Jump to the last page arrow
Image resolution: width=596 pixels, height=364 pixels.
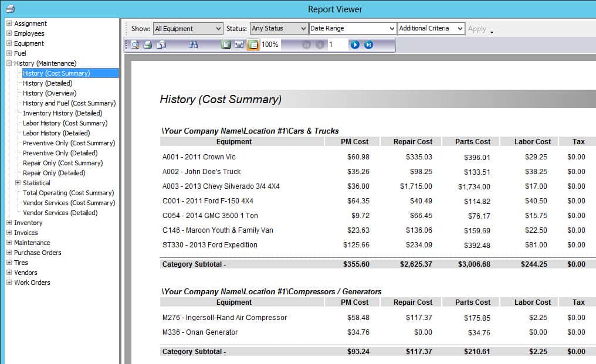pos(368,45)
